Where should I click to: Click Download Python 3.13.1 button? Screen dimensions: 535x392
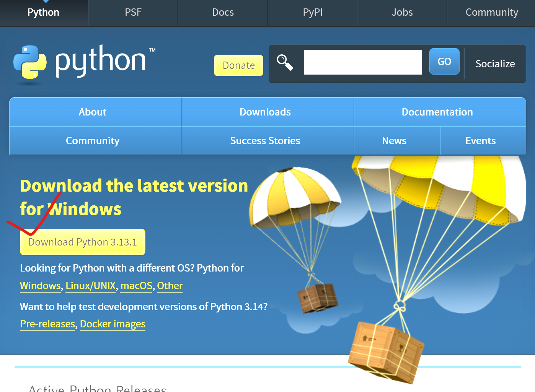pyautogui.click(x=83, y=242)
